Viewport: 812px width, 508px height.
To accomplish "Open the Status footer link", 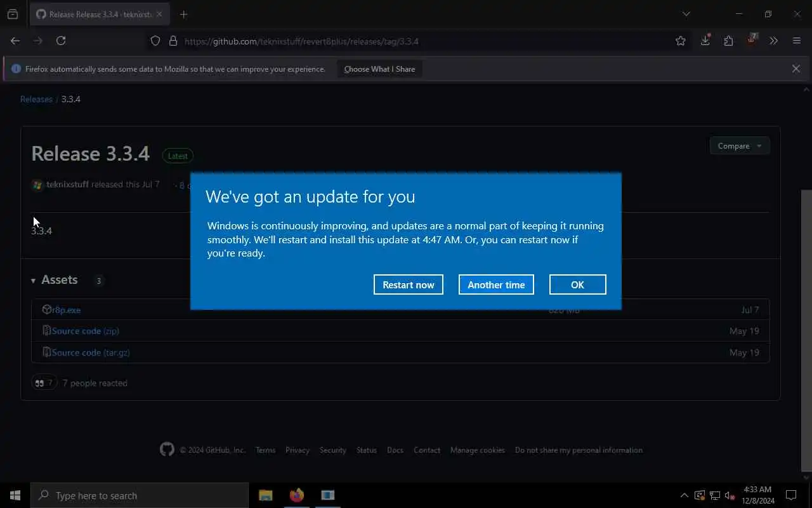I will pyautogui.click(x=367, y=450).
